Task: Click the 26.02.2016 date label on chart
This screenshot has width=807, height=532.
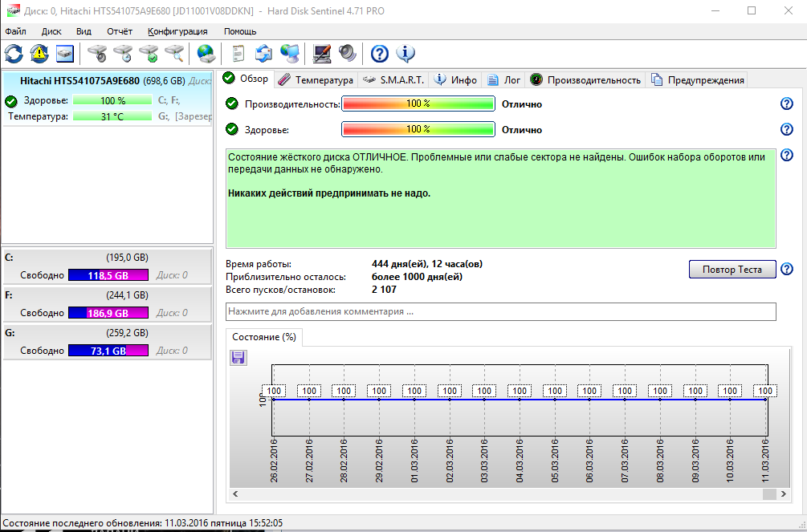Action: (x=273, y=460)
